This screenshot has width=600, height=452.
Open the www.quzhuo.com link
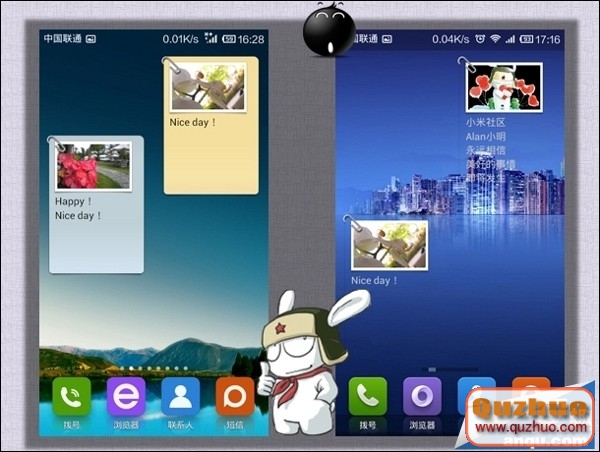tap(531, 427)
